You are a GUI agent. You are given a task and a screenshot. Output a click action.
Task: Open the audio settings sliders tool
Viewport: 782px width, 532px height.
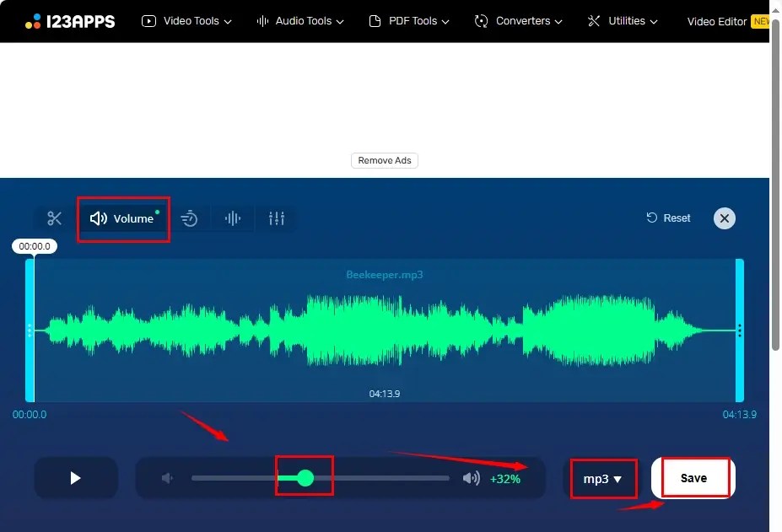(277, 218)
